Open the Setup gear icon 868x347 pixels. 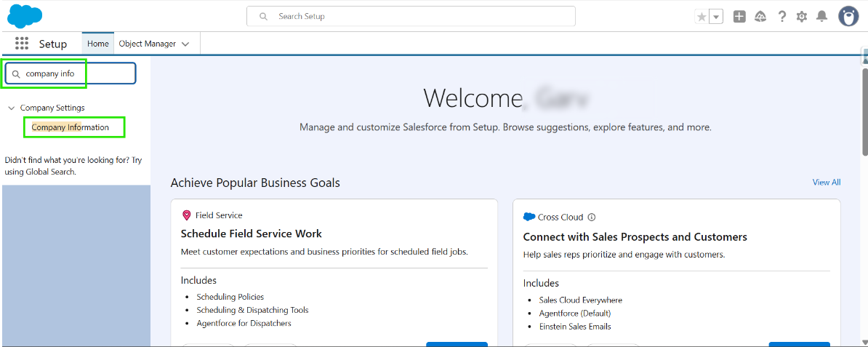tap(802, 16)
